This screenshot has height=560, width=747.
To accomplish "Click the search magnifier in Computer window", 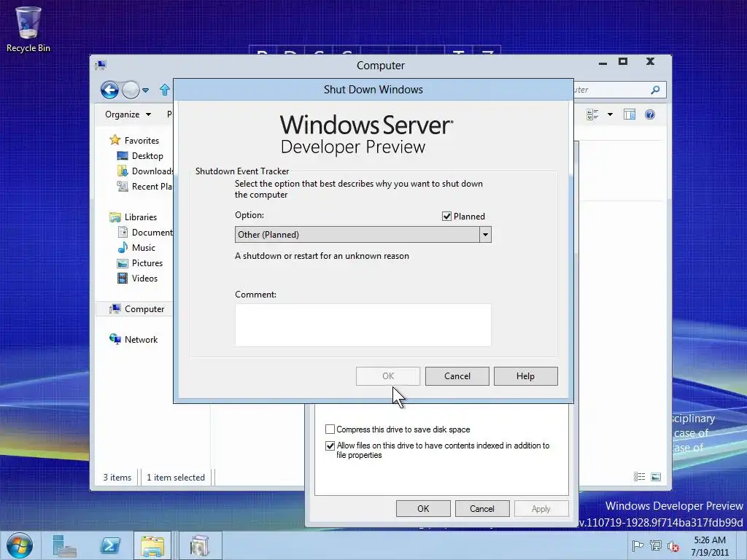I will [656, 90].
